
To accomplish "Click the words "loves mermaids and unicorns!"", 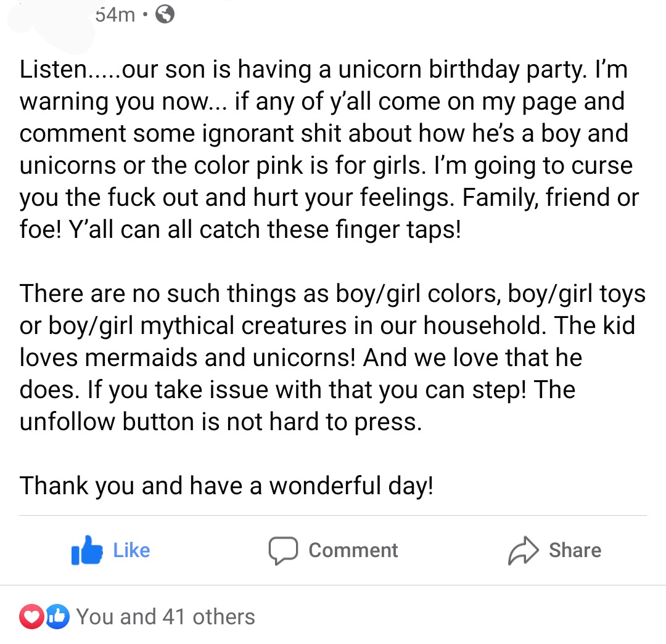I will [187, 358].
